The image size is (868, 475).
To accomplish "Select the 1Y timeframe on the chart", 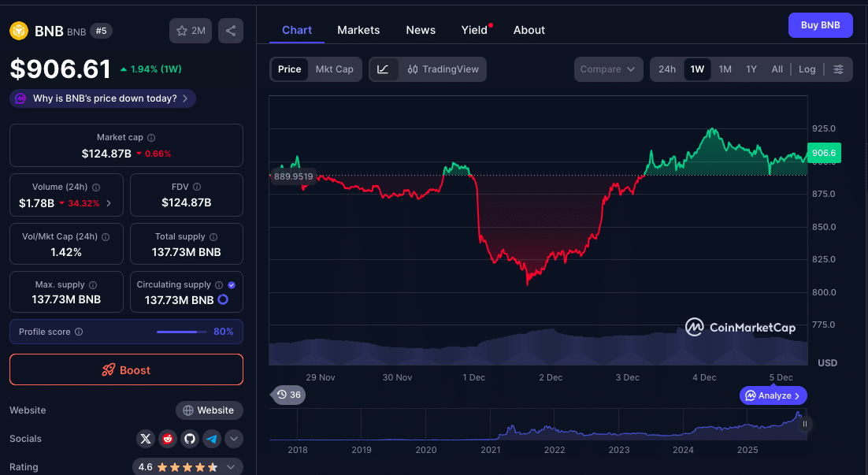I will 751,69.
